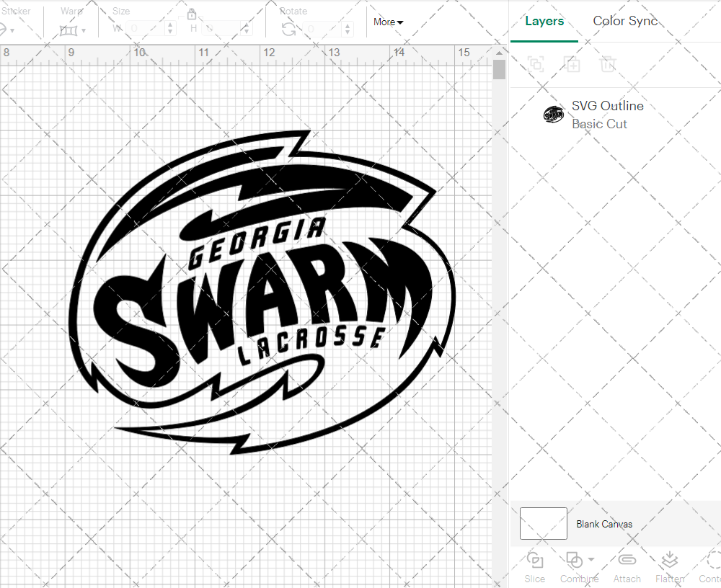Click the Duplicate layer icon
The width and height of the screenshot is (721, 588).
572,64
